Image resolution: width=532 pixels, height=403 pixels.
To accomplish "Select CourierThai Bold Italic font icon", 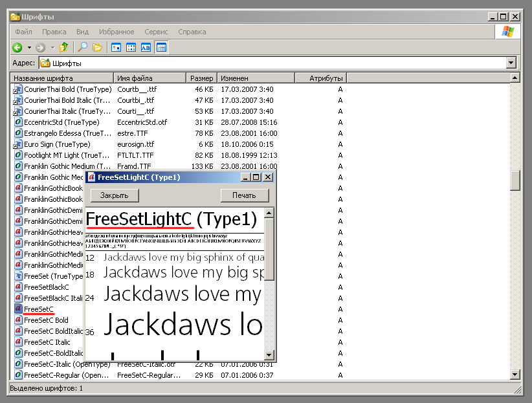I will coord(17,100).
